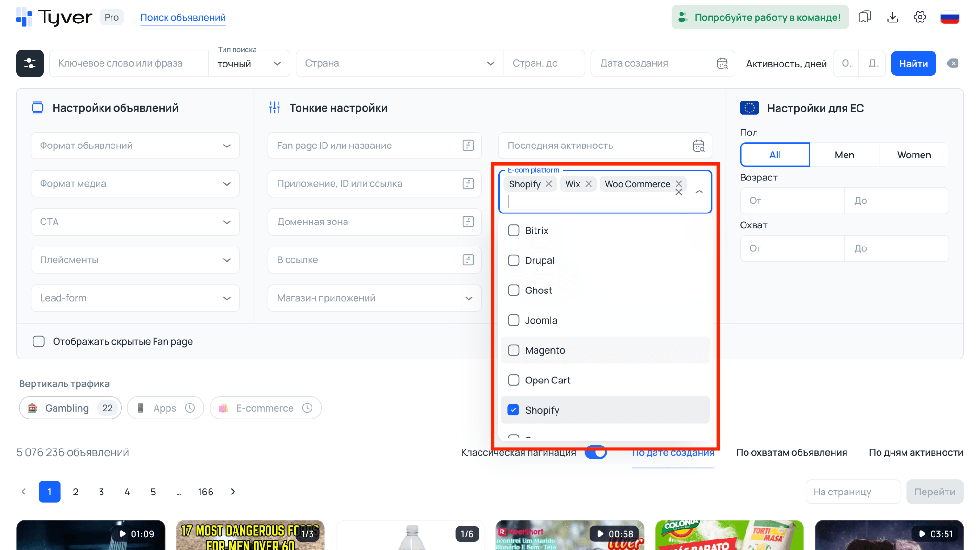Toggle the filters panel button
The width and height of the screenshot is (980, 550).
[x=30, y=63]
